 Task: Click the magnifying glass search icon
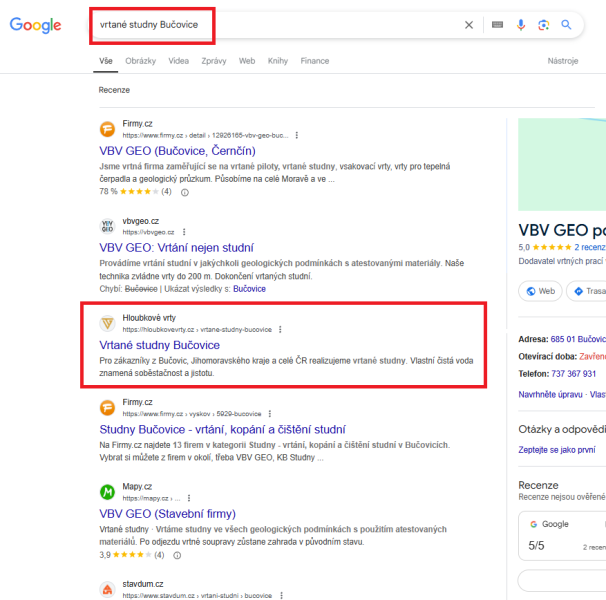point(566,25)
